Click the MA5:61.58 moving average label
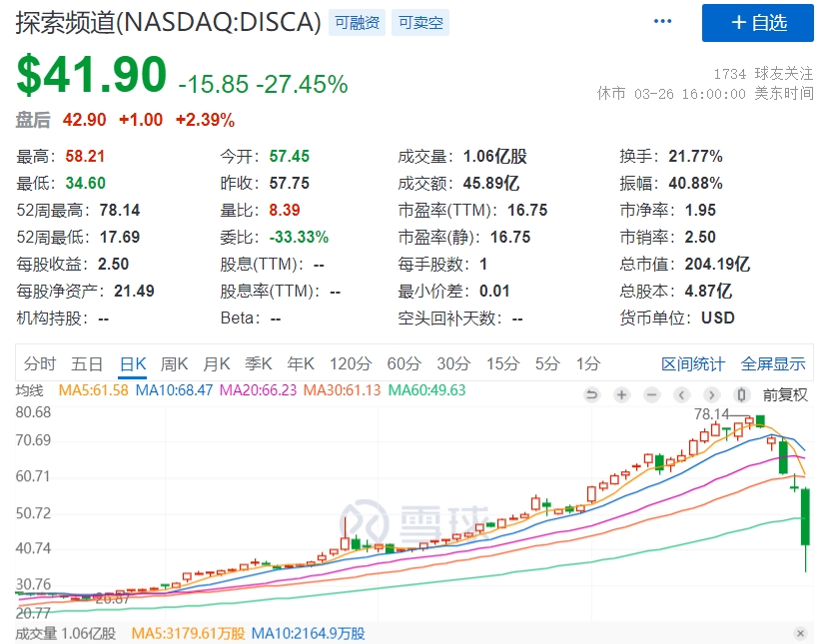Image resolution: width=826 pixels, height=644 pixels. (93, 390)
